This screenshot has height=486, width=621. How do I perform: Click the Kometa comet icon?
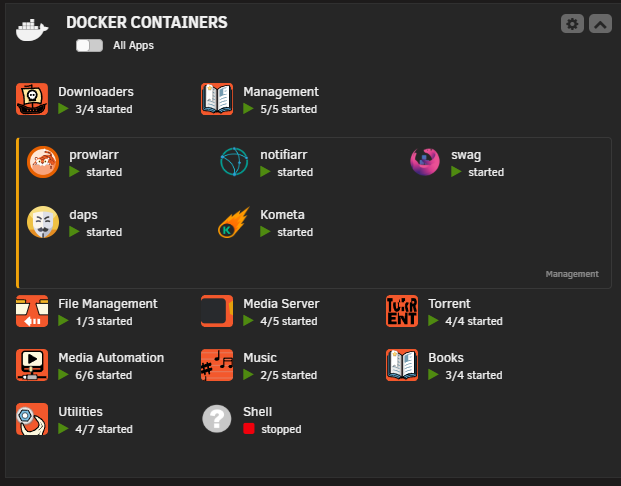(234, 222)
